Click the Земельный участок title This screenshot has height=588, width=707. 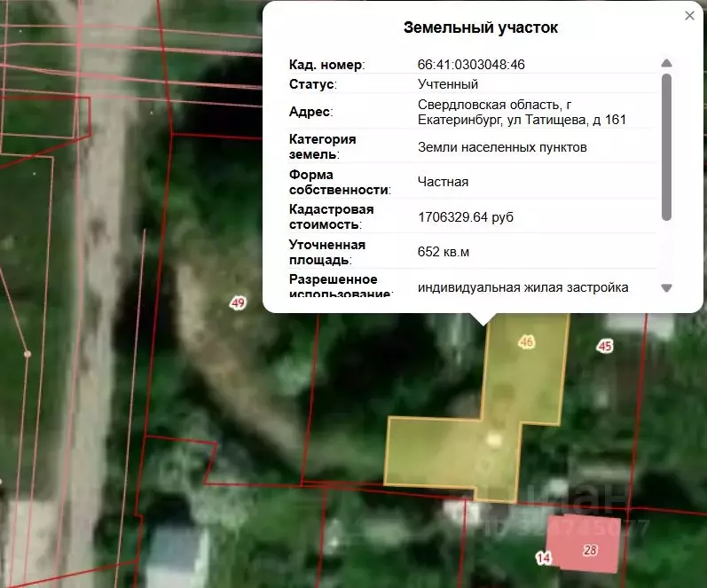point(480,27)
